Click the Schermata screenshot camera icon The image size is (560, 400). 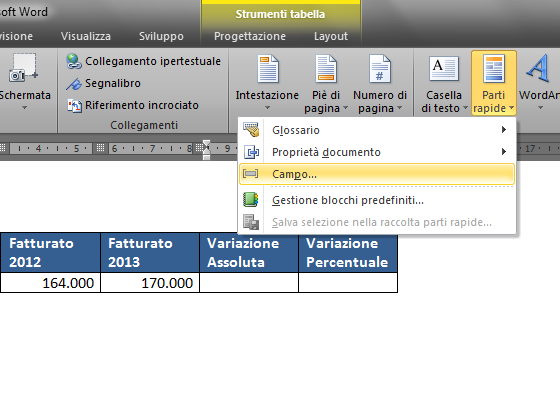pos(24,67)
